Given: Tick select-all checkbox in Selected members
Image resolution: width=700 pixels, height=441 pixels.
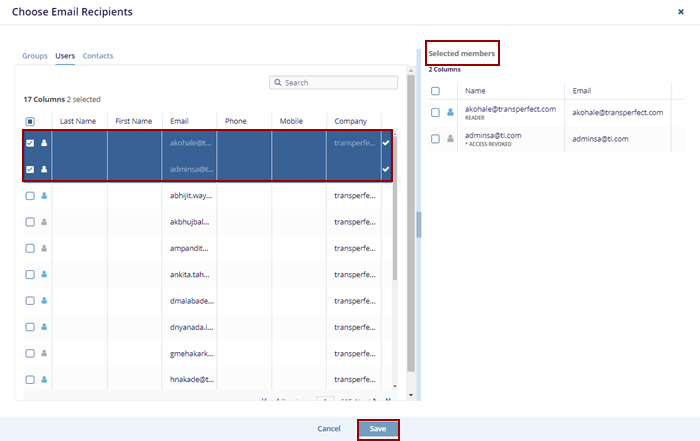Looking at the screenshot, I should point(435,91).
